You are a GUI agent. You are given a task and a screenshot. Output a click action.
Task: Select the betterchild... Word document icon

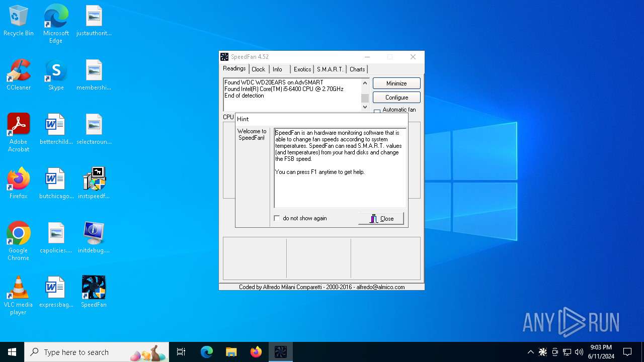click(56, 129)
